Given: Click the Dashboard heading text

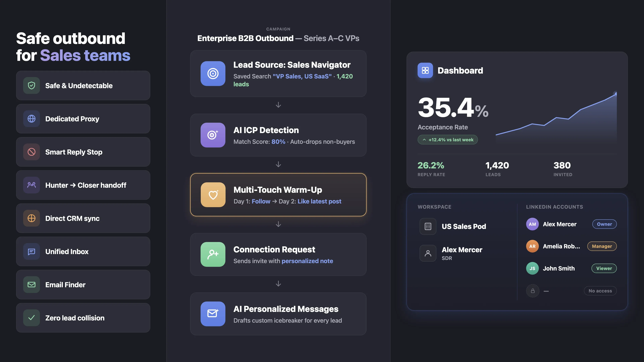Looking at the screenshot, I should (460, 71).
